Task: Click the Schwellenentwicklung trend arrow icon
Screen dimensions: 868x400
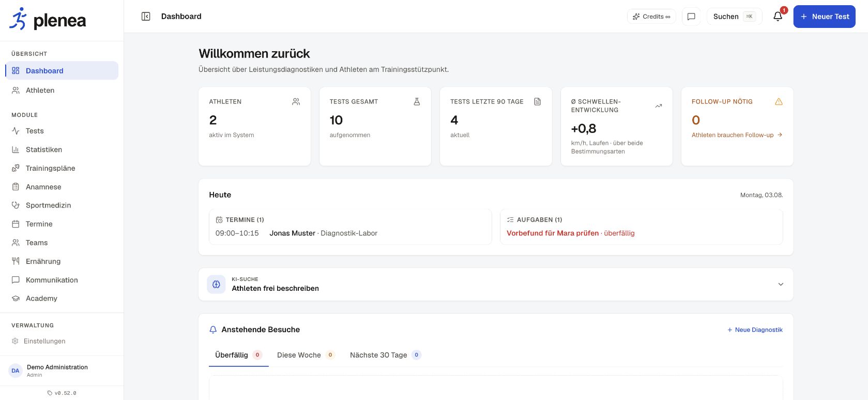Action: pos(658,106)
